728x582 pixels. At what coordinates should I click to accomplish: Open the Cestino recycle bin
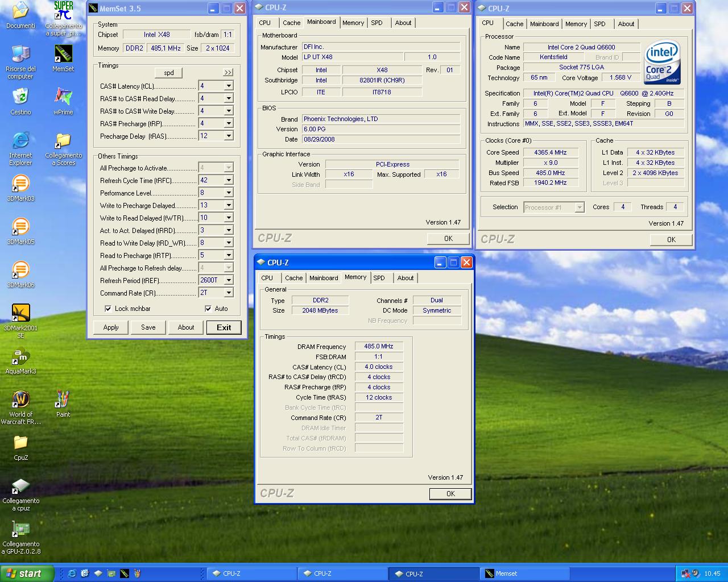tap(20, 102)
